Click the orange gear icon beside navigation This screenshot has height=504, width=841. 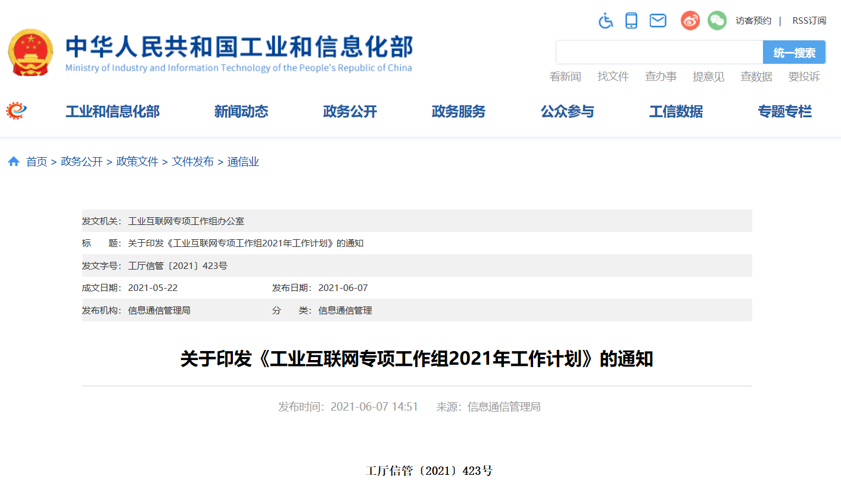click(x=17, y=111)
